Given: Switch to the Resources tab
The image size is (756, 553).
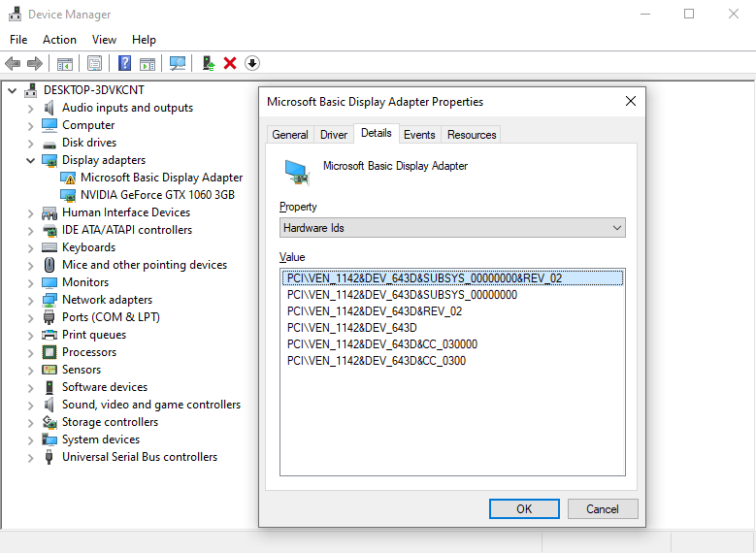Looking at the screenshot, I should (x=472, y=135).
